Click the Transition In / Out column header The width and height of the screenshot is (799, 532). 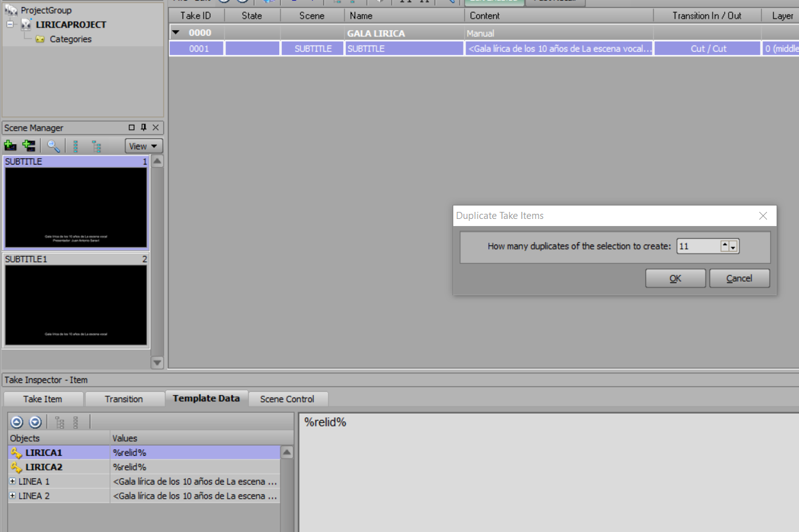tap(707, 15)
